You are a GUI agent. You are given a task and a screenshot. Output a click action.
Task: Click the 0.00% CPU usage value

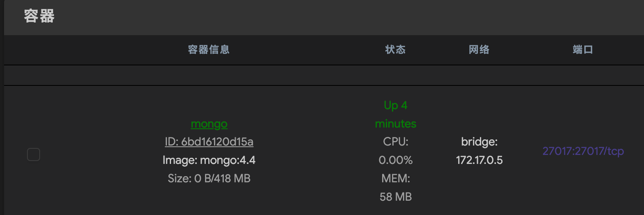pos(396,160)
